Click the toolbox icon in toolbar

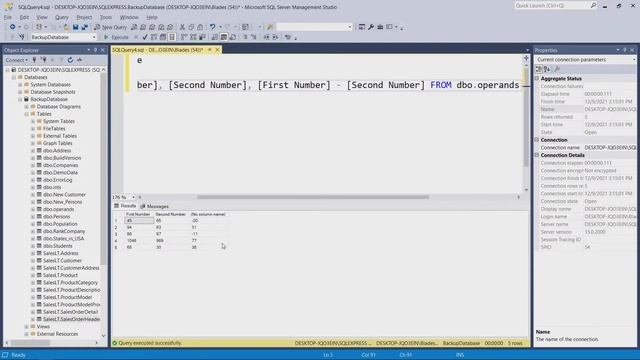[x=380, y=27]
